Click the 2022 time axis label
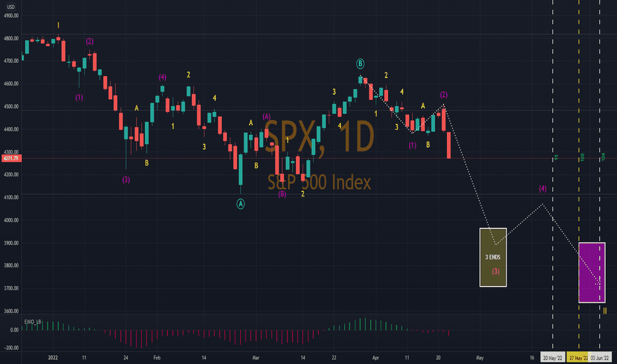Viewport: 617px width, 364px height. pyautogui.click(x=53, y=357)
